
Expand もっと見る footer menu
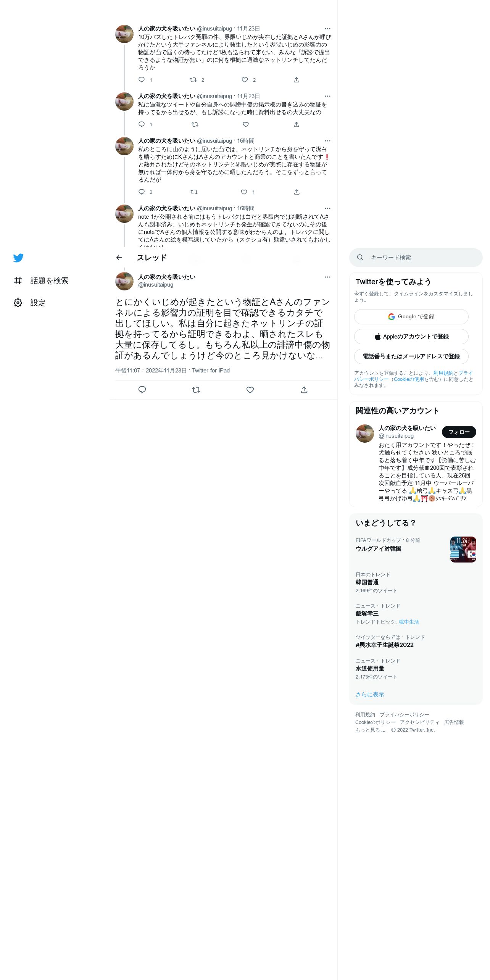(x=370, y=730)
